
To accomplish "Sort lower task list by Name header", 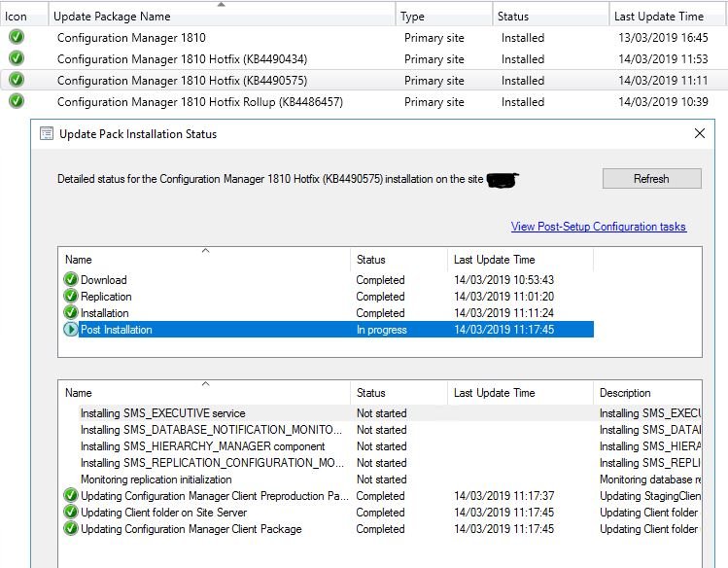I will coord(204,393).
